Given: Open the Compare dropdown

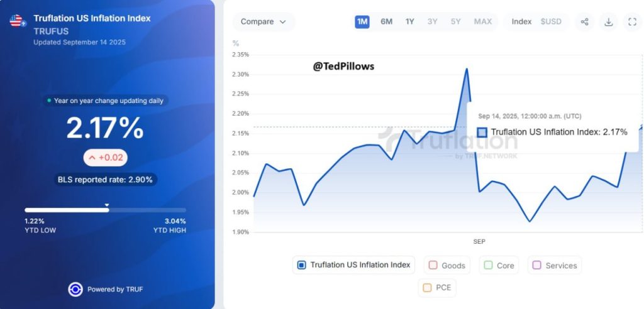Looking at the screenshot, I should 264,22.
